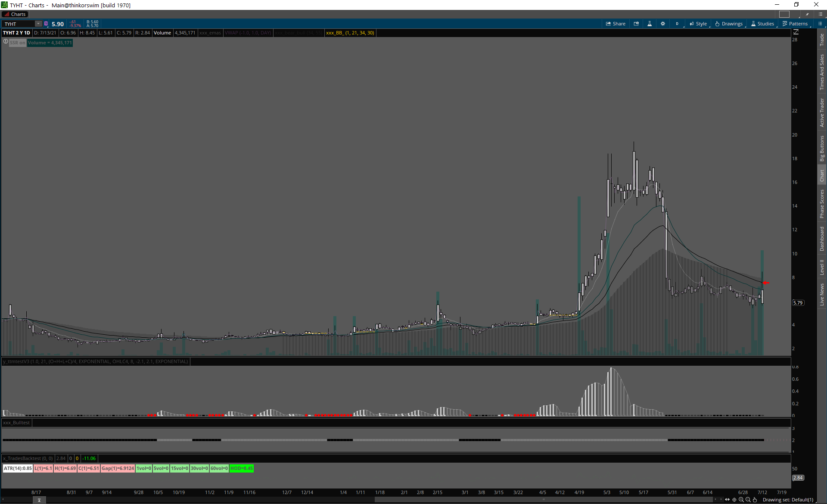Click the pin window icon
Viewport: 827px width, 504px height.
[808, 14]
